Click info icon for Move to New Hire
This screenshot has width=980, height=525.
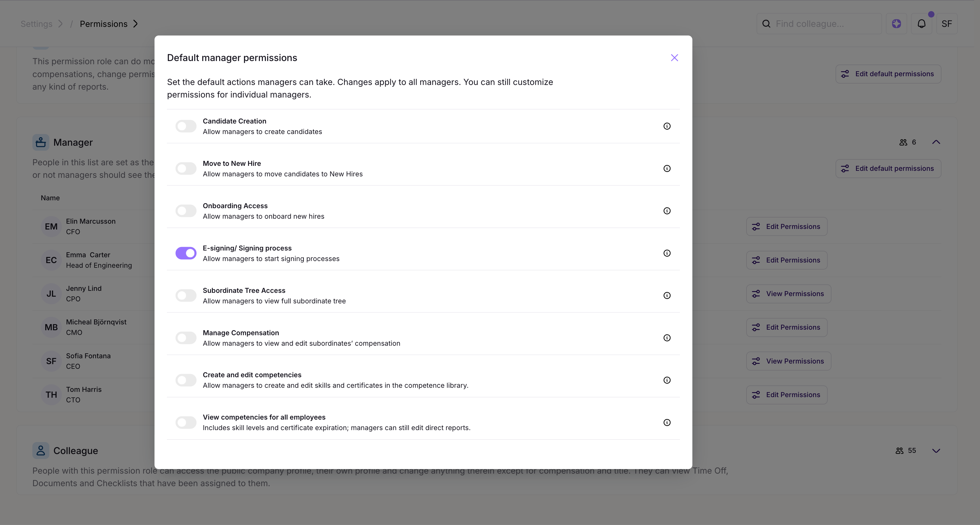coord(667,168)
